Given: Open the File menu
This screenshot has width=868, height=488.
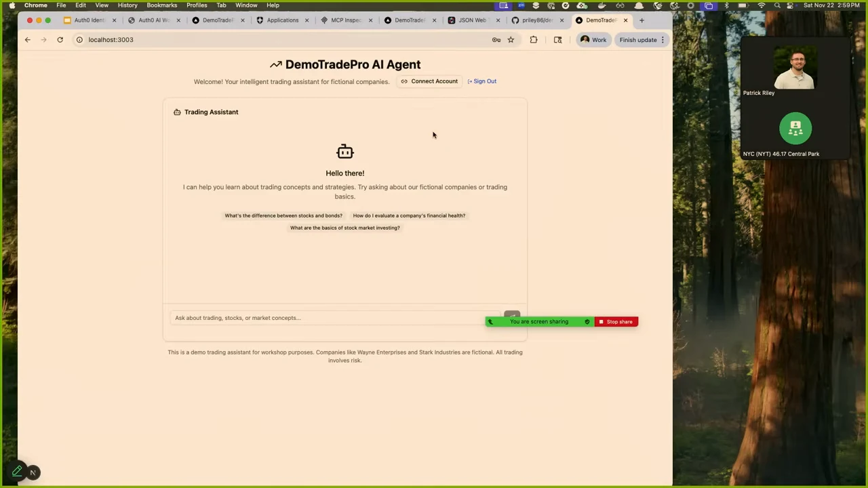Looking at the screenshot, I should tap(61, 5).
